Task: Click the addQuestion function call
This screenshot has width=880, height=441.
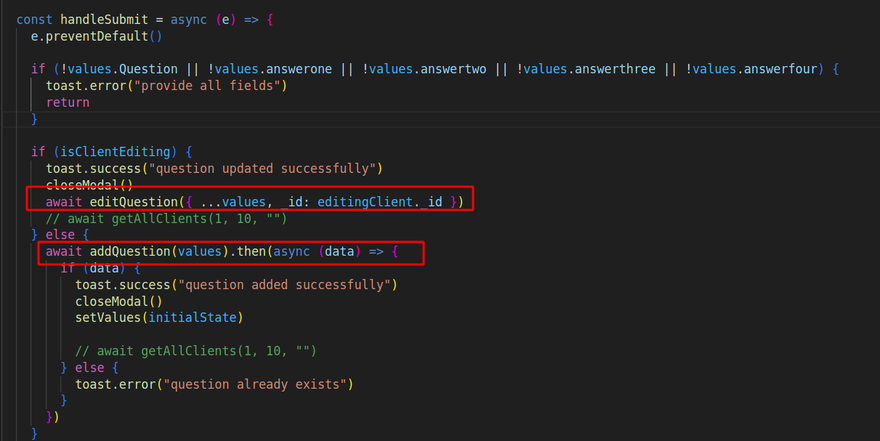Action: [x=132, y=252]
